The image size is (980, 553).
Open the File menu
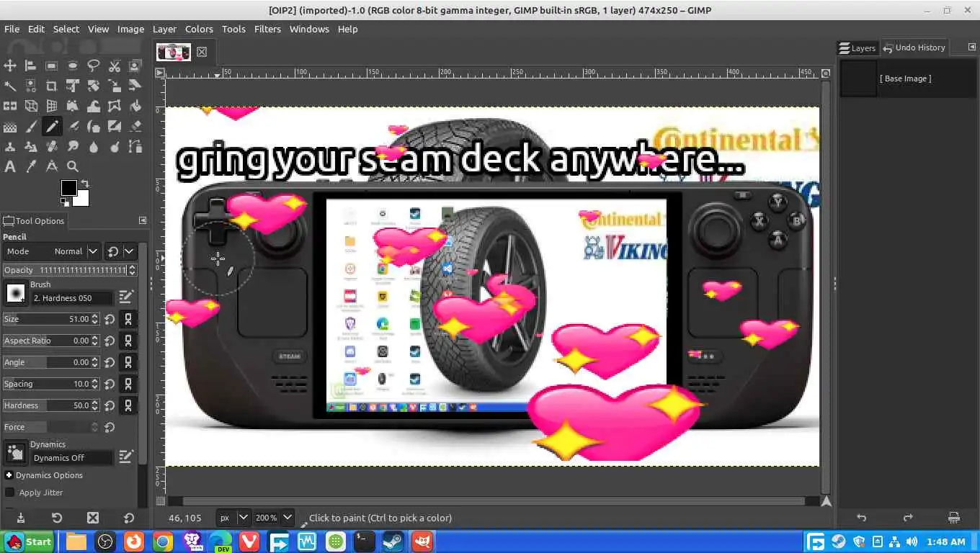pos(12,29)
